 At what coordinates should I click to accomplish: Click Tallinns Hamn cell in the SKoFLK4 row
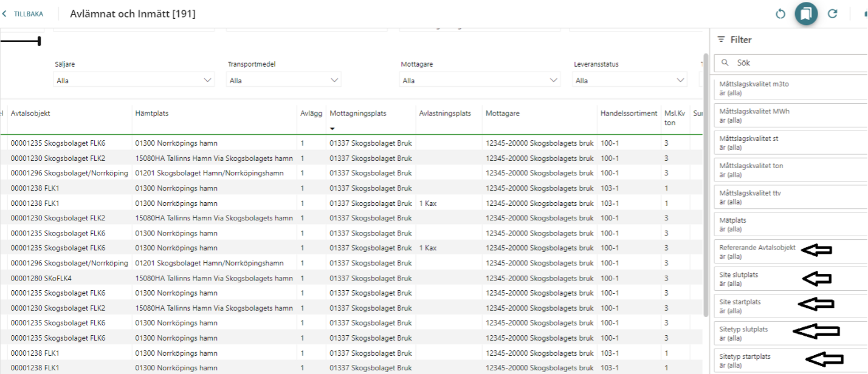pyautogui.click(x=214, y=278)
